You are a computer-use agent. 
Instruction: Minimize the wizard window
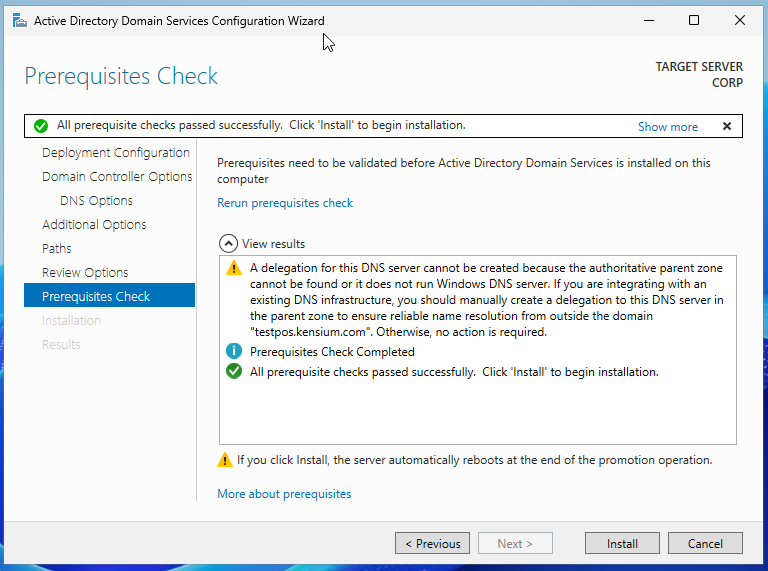[648, 20]
